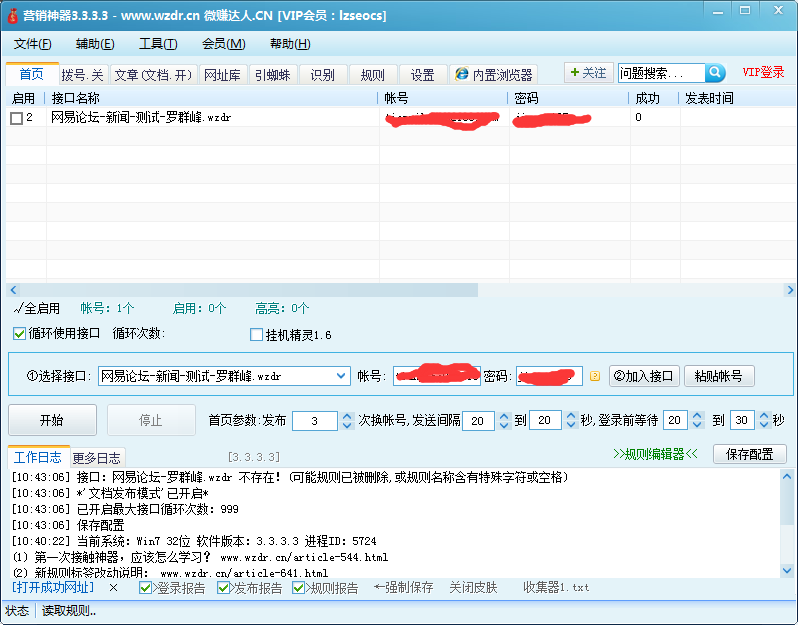Click the 问题搜索 search input field

pos(662,73)
